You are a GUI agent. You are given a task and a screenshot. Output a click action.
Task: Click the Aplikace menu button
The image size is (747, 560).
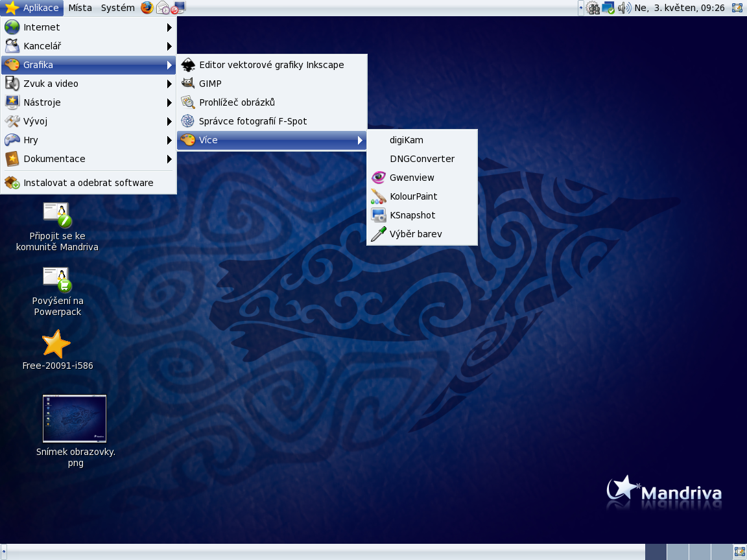(32, 8)
